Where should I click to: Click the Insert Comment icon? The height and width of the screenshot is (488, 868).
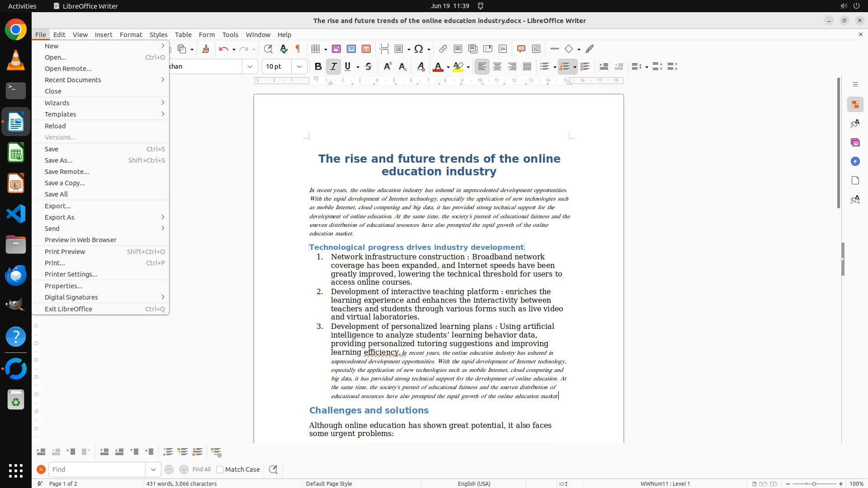point(521,49)
